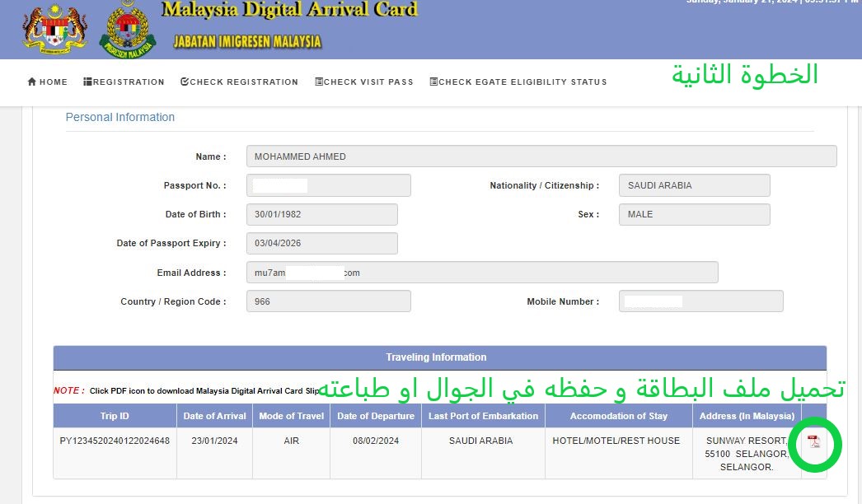The image size is (862, 504).
Task: Download the PDF arrival card slip
Action: pyautogui.click(x=813, y=441)
